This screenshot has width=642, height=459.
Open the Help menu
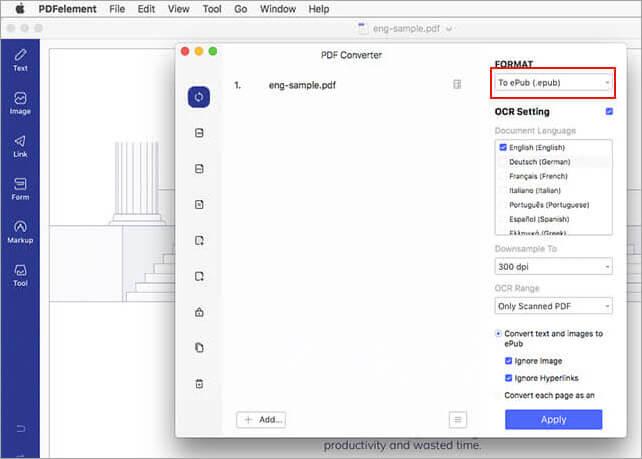(319, 9)
